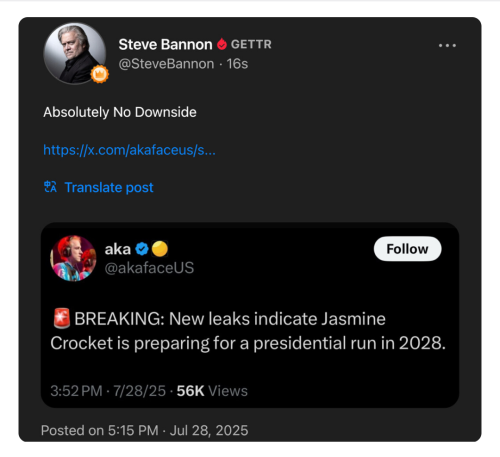Open the @SteveBannon handle
The image size is (500, 457).
coord(166,64)
